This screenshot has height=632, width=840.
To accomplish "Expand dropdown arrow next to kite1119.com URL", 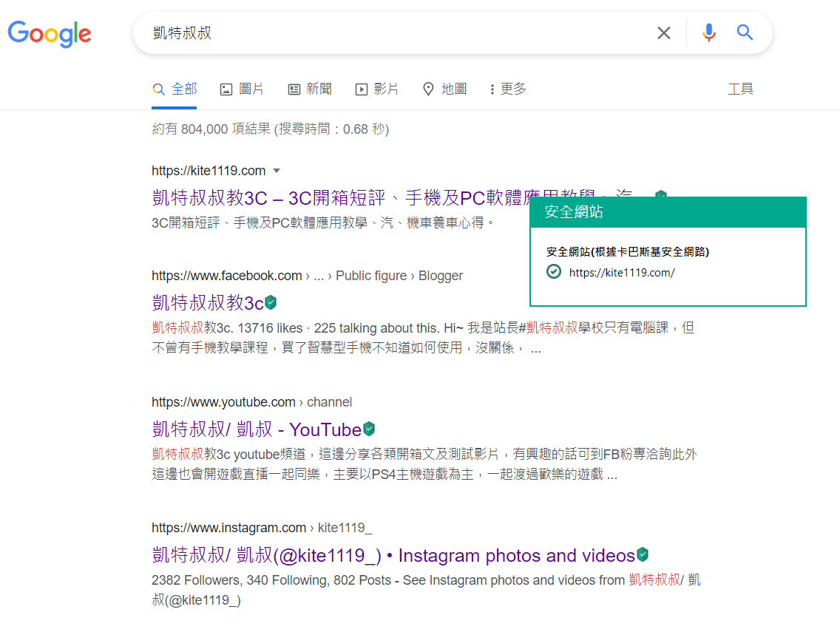I will point(277,171).
